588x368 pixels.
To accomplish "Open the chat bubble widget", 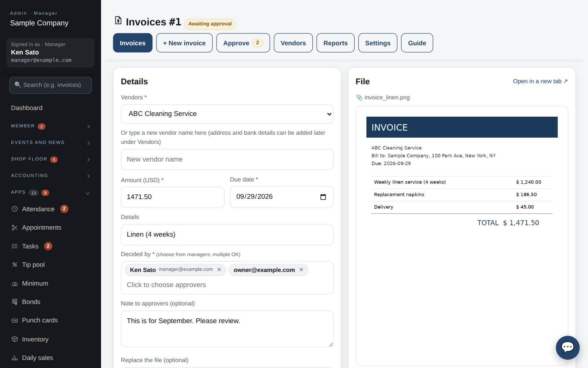I will 567,347.
